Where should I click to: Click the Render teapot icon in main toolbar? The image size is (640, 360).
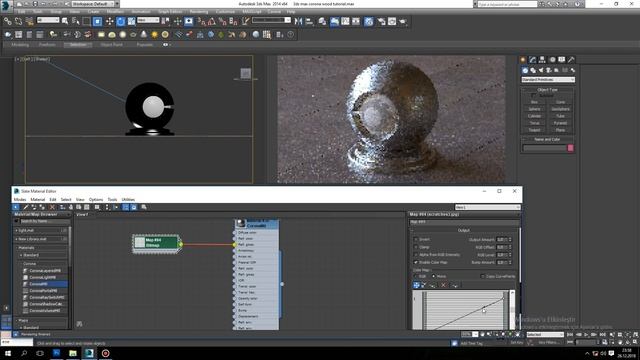[x=403, y=21]
